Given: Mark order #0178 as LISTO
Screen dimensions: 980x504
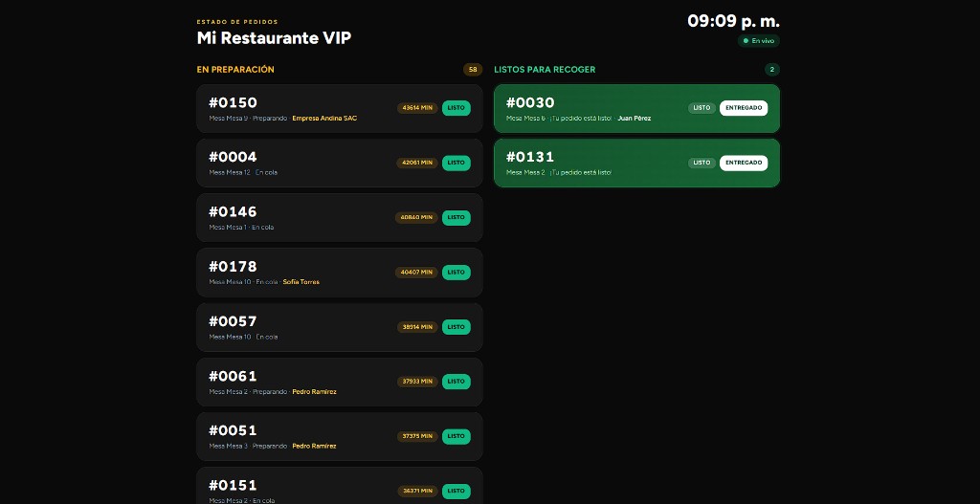Looking at the screenshot, I should (457, 273).
